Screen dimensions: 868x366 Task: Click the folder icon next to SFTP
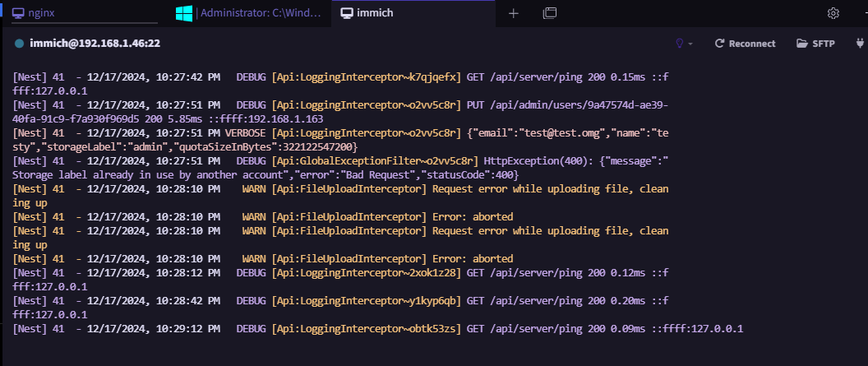coord(802,44)
